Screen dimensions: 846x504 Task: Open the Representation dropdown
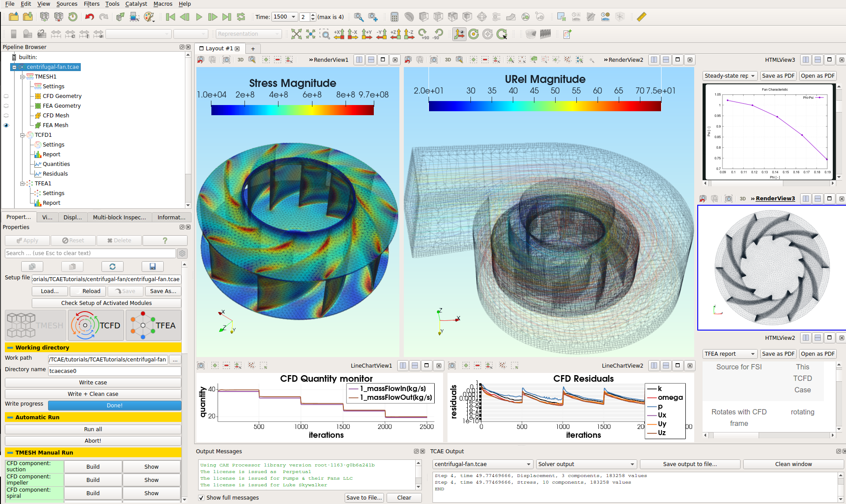[249, 34]
